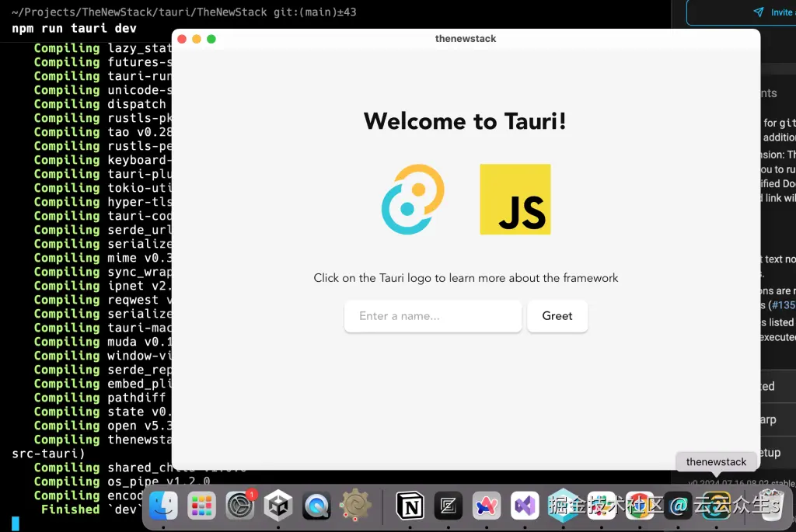Click the 'Compiling tao v0.28' terminal line

point(103,132)
